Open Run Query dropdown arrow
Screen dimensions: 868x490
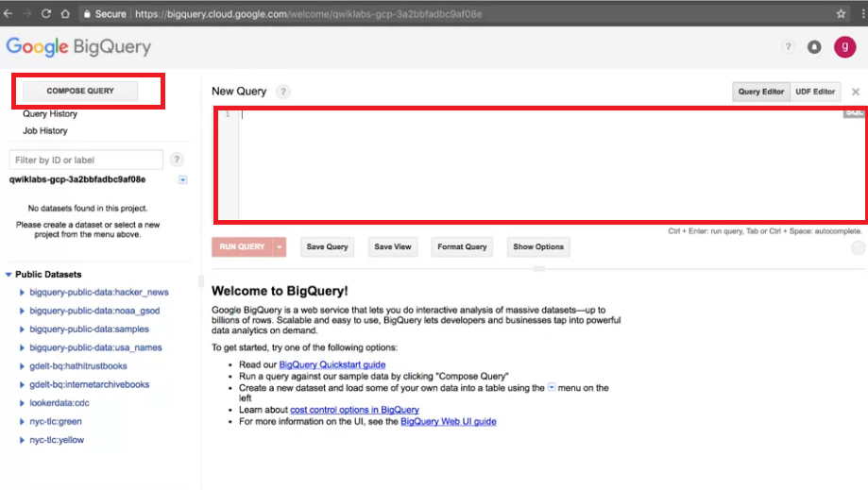tap(280, 246)
